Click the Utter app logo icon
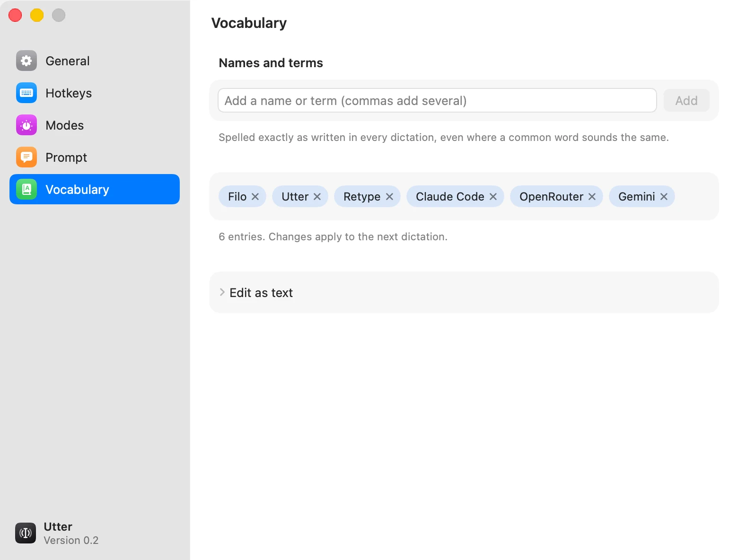738x560 pixels. point(26,533)
